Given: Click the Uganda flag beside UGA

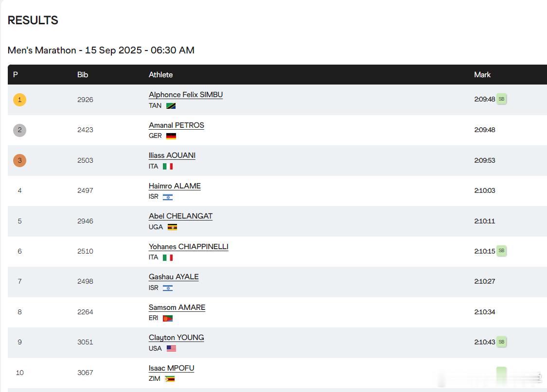Looking at the screenshot, I should click(x=172, y=227).
